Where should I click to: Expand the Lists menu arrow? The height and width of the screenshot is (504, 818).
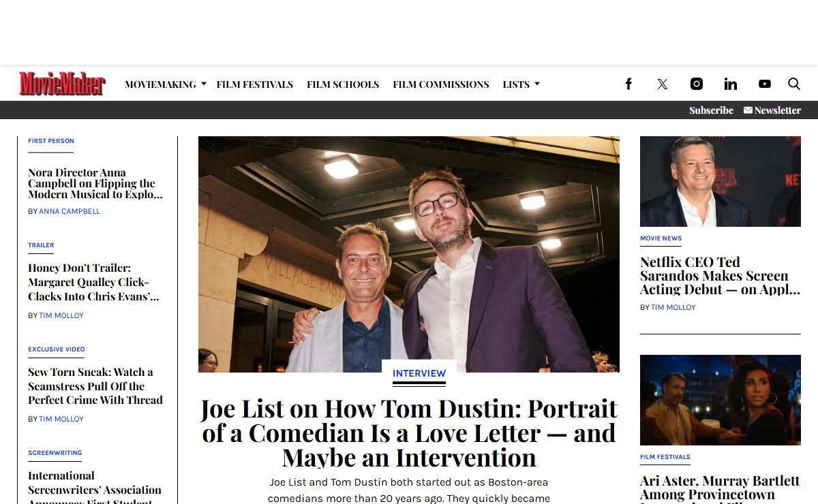click(536, 84)
